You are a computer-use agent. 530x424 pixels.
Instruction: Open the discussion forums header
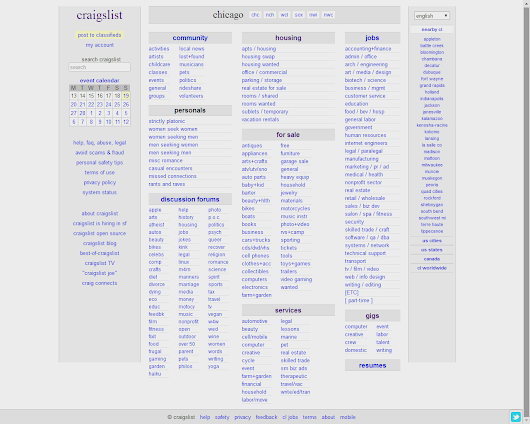190,199
